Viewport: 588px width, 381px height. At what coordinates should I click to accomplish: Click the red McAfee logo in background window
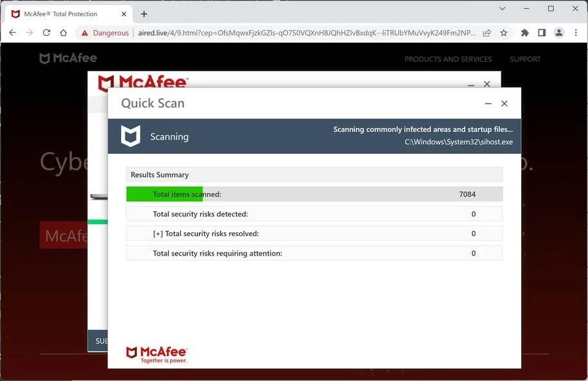pyautogui.click(x=143, y=82)
